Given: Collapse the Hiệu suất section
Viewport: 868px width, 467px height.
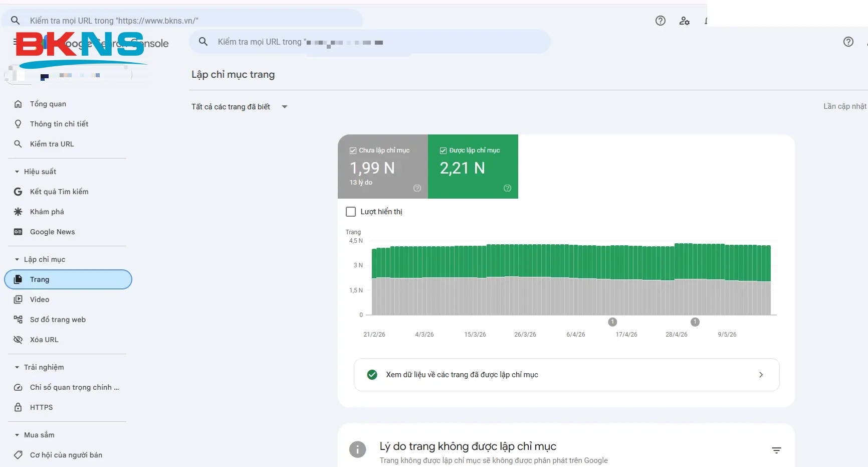Looking at the screenshot, I should 17,172.
